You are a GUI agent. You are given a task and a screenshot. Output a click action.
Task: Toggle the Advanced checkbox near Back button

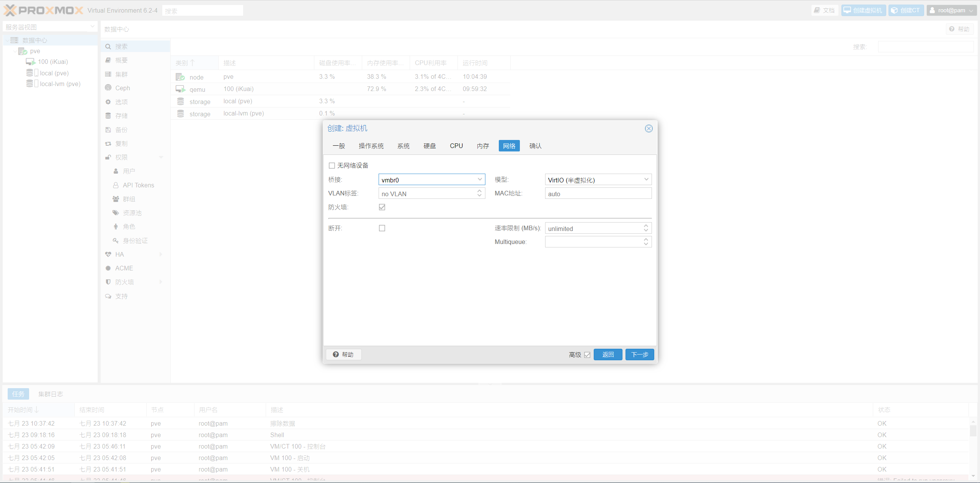(587, 355)
